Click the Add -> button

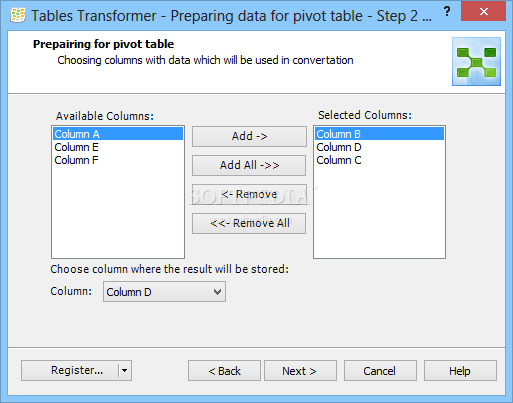point(249,136)
